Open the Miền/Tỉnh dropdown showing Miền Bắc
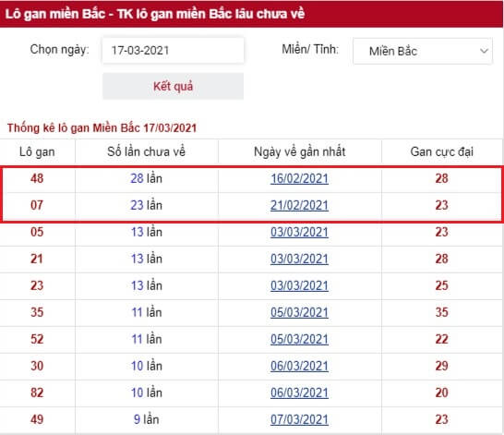Image resolution: width=504 pixels, height=435 pixels. point(423,51)
